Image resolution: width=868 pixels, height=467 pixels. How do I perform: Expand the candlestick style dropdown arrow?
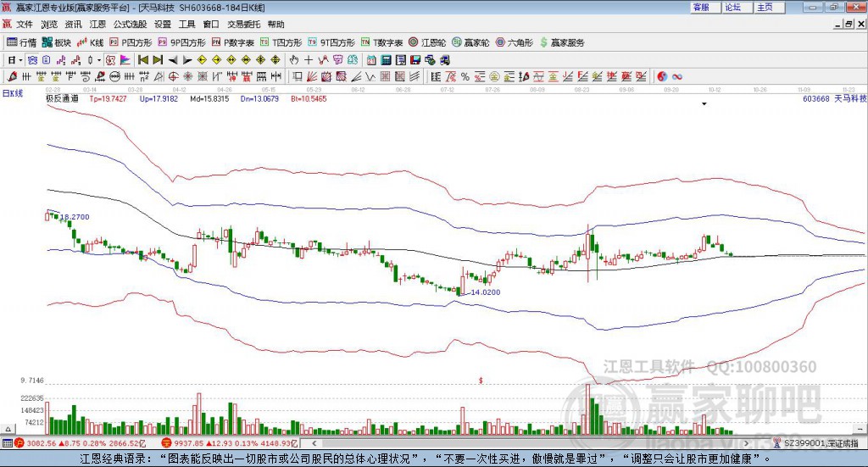click(x=99, y=60)
